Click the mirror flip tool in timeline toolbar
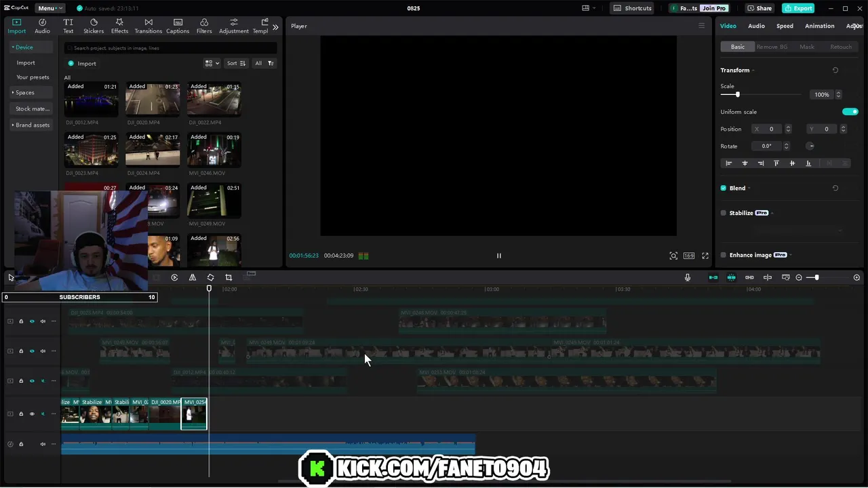Viewport: 868px width, 488px height. 193,277
